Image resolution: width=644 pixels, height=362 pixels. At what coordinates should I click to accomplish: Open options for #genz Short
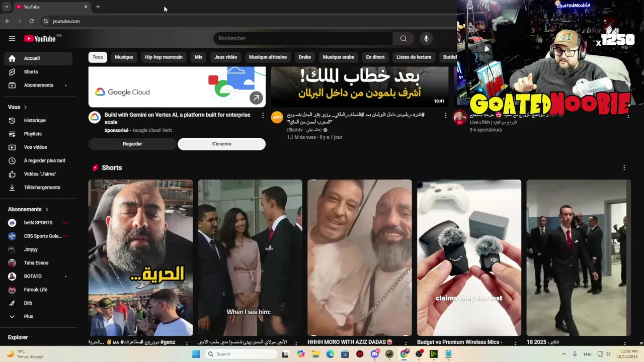pyautogui.click(x=187, y=343)
